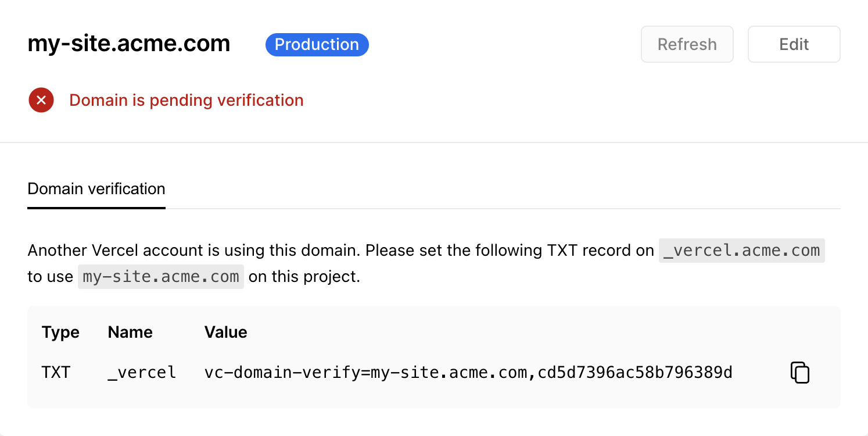Click the pending verification error message
The height and width of the screenshot is (436, 868).
tap(186, 100)
